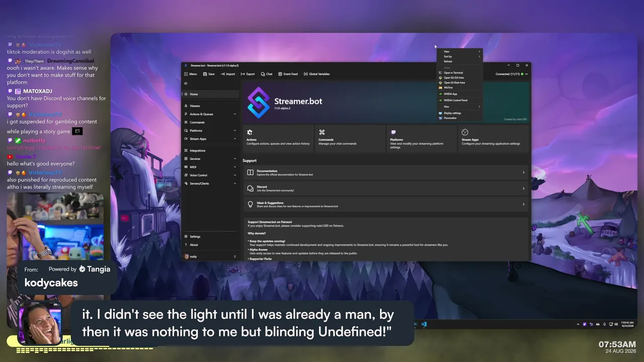Expand the Actions & Queues chevron
The height and width of the screenshot is (362, 644).
point(234,114)
